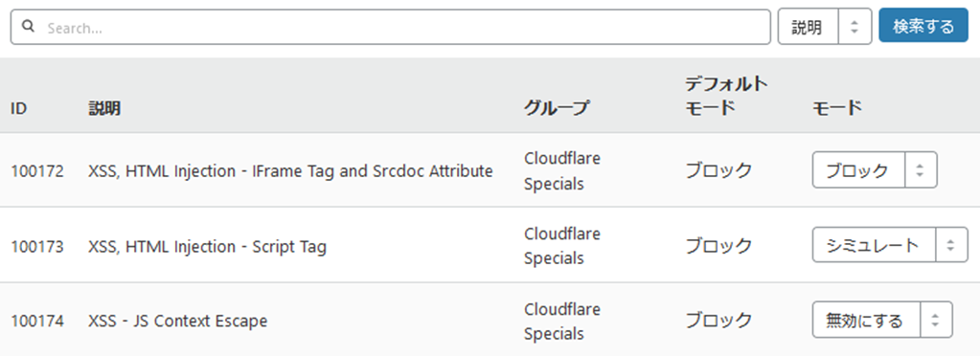Screen dimensions: 980x356
Task: Click the モード column header
Action: 837,109
